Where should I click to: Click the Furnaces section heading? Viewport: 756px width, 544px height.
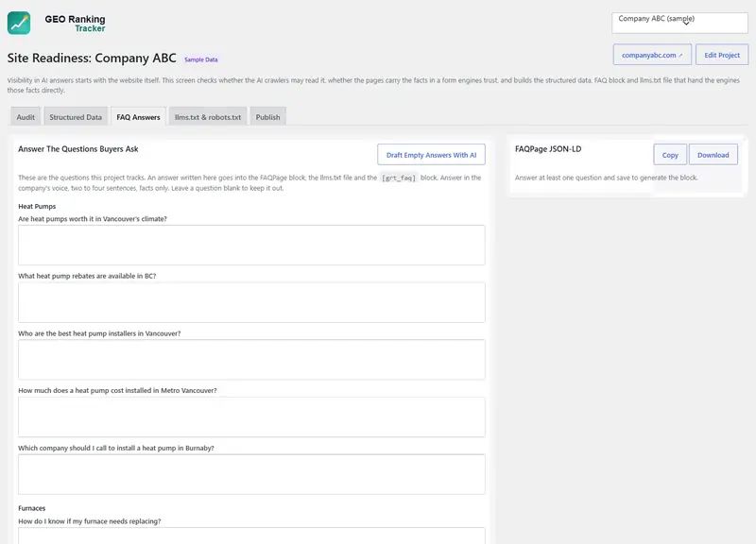pyautogui.click(x=32, y=508)
